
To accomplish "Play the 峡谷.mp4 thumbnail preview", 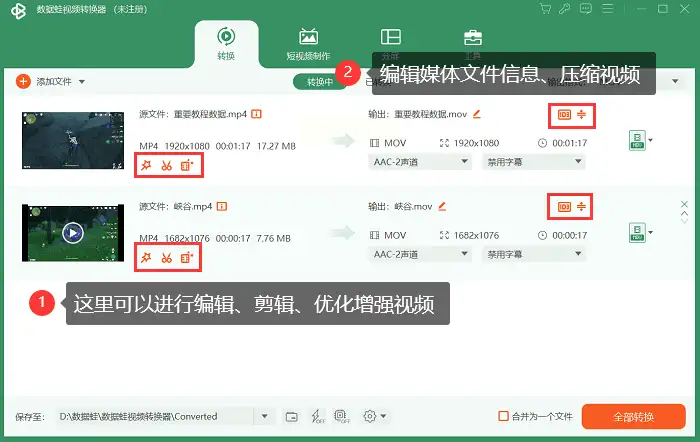I will click(x=73, y=233).
